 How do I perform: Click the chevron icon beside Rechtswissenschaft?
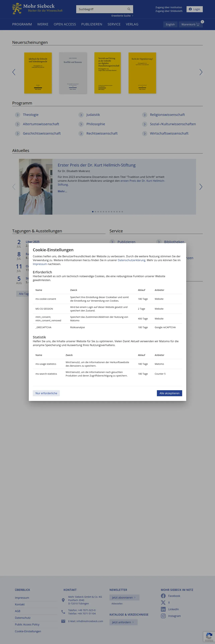(x=81, y=134)
